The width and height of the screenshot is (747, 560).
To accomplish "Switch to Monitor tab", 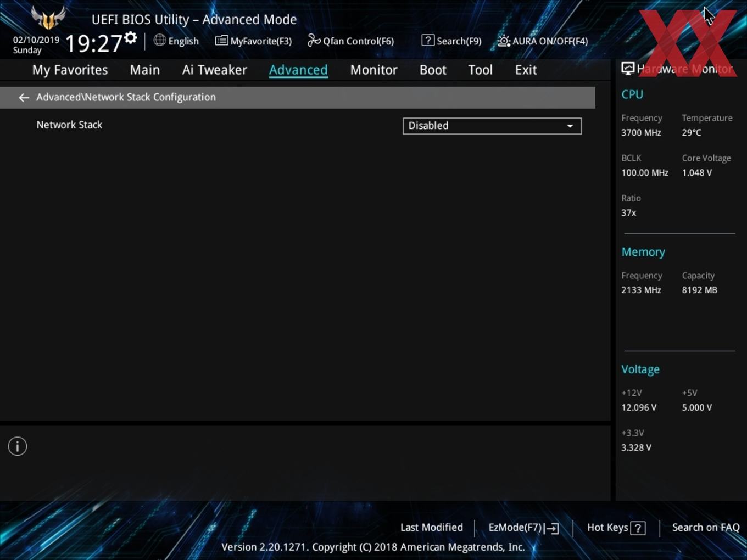I will click(x=374, y=70).
